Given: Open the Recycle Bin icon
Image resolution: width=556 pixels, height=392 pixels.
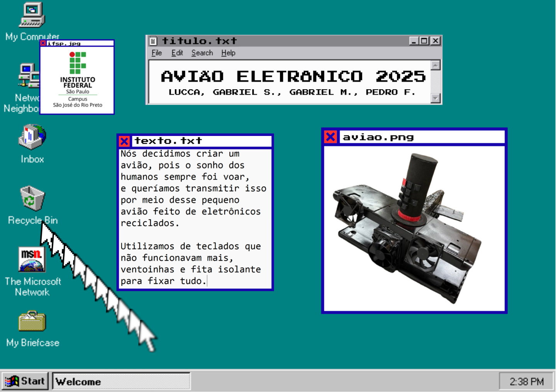Looking at the screenshot, I should [x=32, y=199].
